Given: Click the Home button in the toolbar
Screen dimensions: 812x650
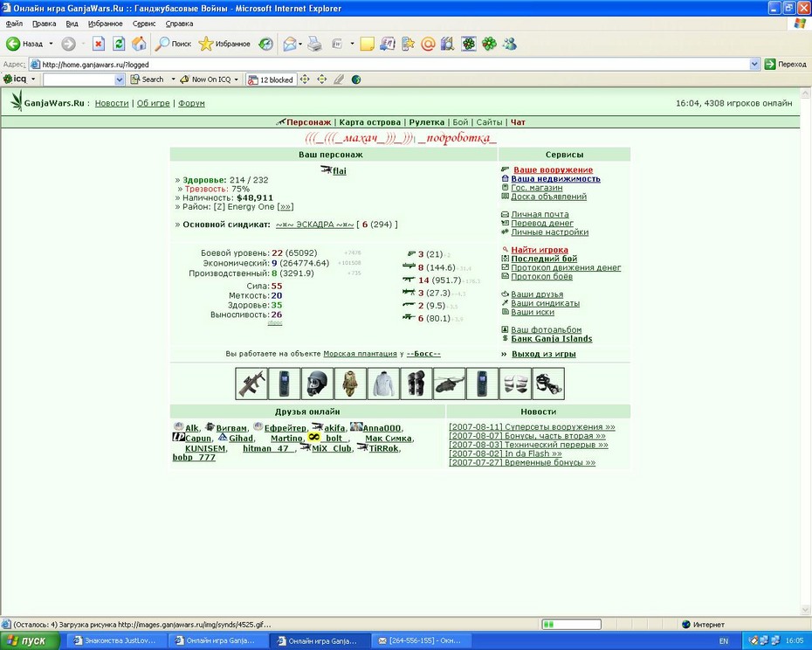Looking at the screenshot, I should 139,44.
